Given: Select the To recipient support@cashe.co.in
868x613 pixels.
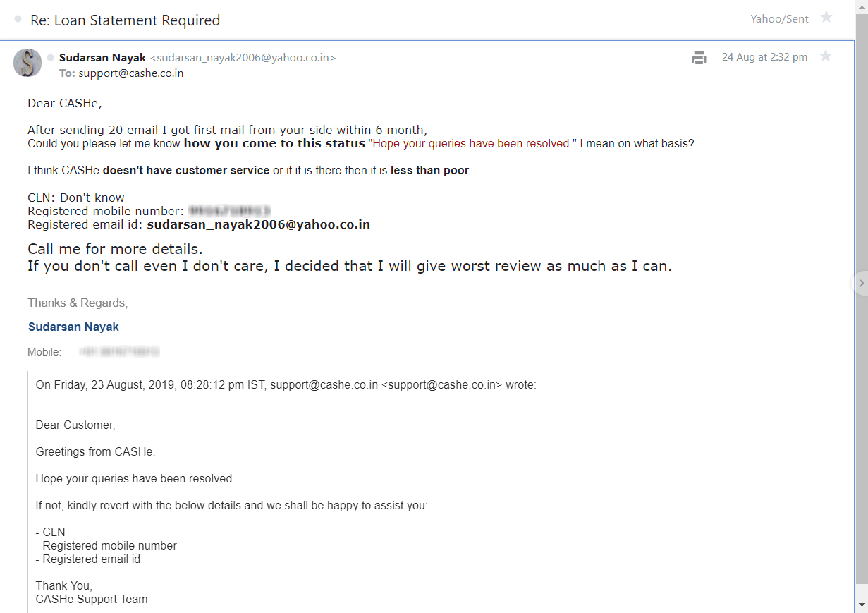Looking at the screenshot, I should point(130,73).
